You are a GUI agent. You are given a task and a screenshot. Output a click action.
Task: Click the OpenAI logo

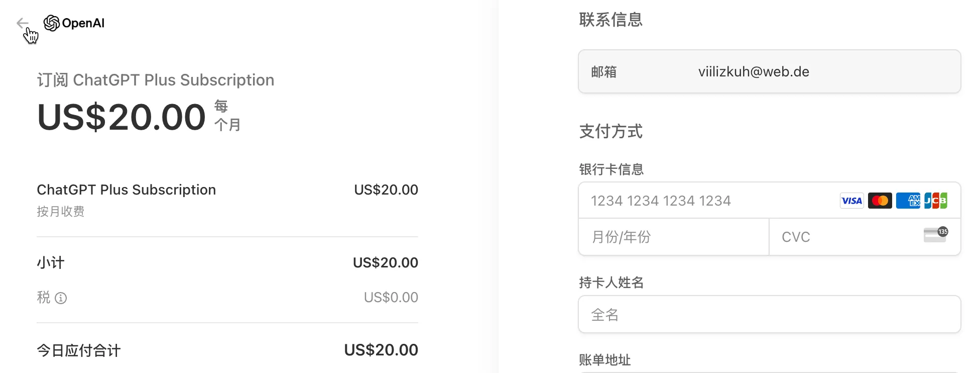[x=74, y=23]
